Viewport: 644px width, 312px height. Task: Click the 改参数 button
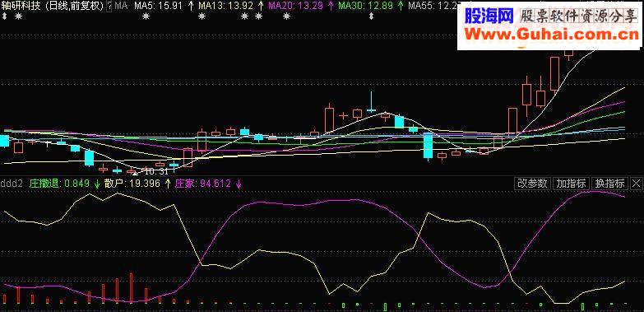532,184
